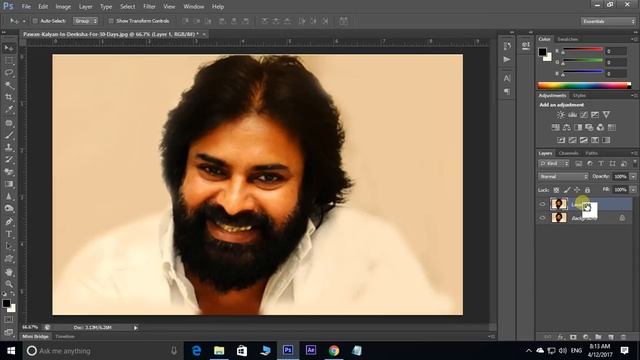The width and height of the screenshot is (640, 360).
Task: Select the Magic Wand tool
Action: (x=9, y=85)
